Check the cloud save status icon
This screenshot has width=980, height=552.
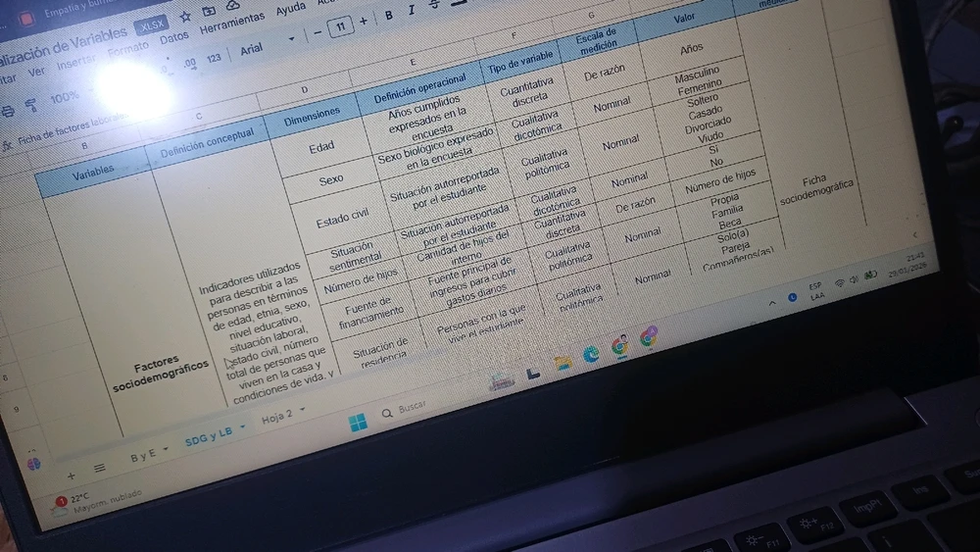235,7
